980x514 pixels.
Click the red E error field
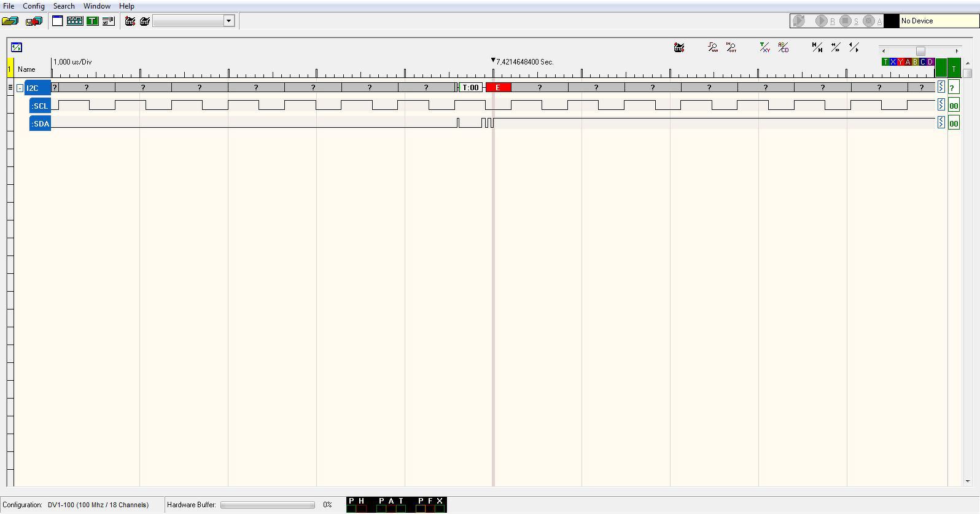pos(498,88)
